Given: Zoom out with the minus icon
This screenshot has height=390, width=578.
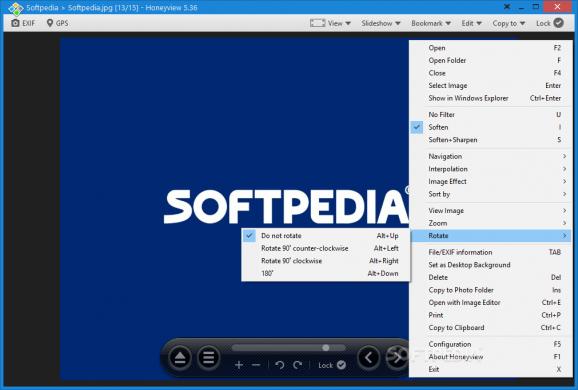Looking at the screenshot, I should [x=256, y=365].
